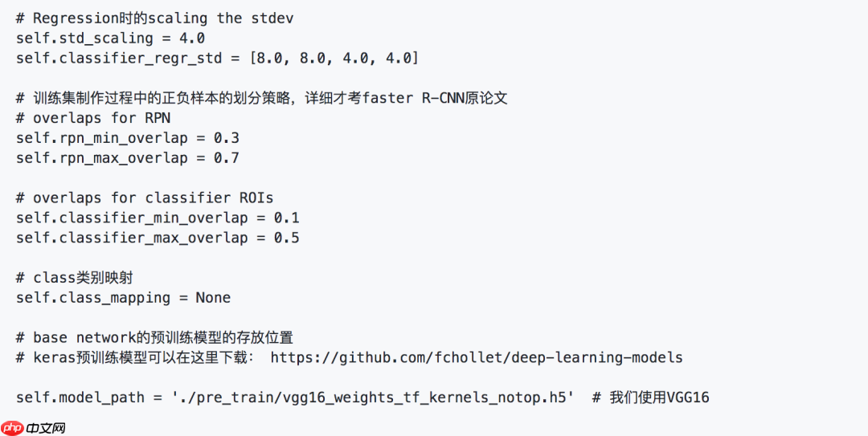Click the faster R-CNN原论文 comment line
This screenshot has height=436, width=868.
261,98
